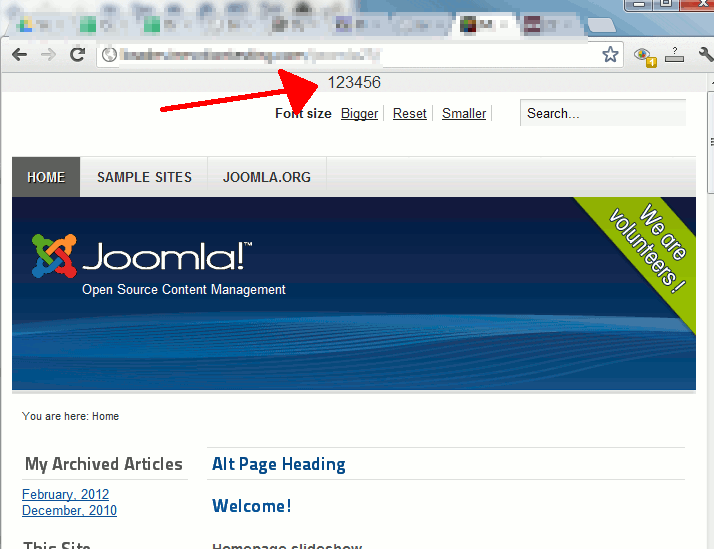The image size is (714, 549).
Task: Click the globe icon in address bar
Action: click(109, 55)
